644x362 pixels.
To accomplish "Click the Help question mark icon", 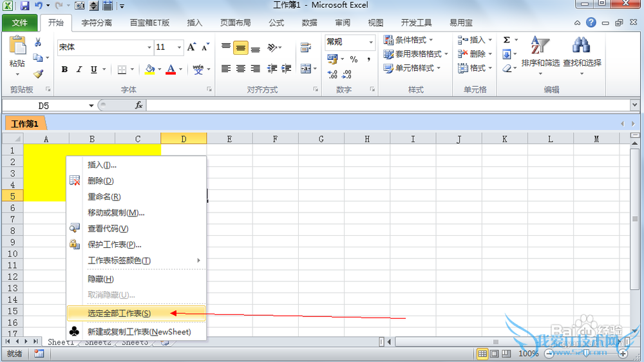I will point(591,23).
